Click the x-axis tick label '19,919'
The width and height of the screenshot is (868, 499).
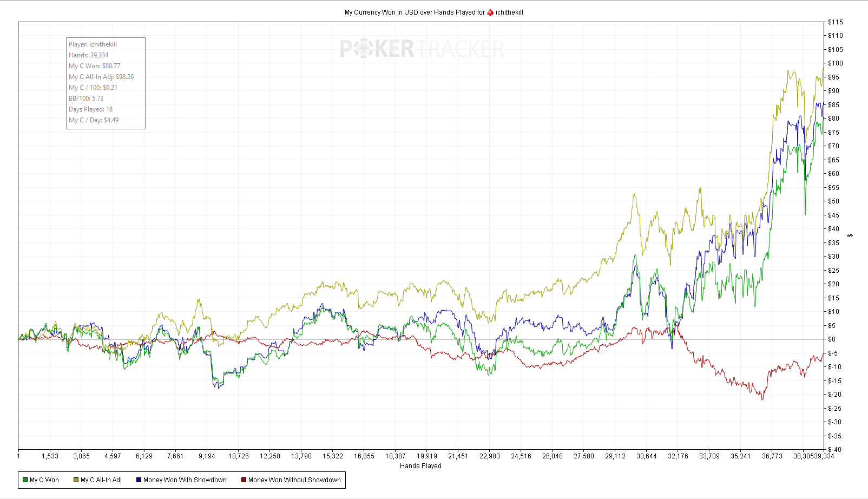(x=427, y=456)
